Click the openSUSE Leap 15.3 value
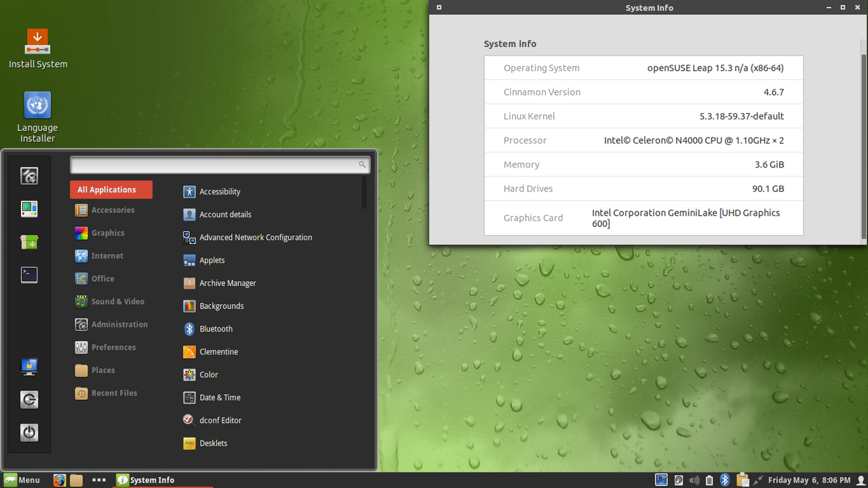Image resolution: width=868 pixels, height=488 pixels. point(715,68)
